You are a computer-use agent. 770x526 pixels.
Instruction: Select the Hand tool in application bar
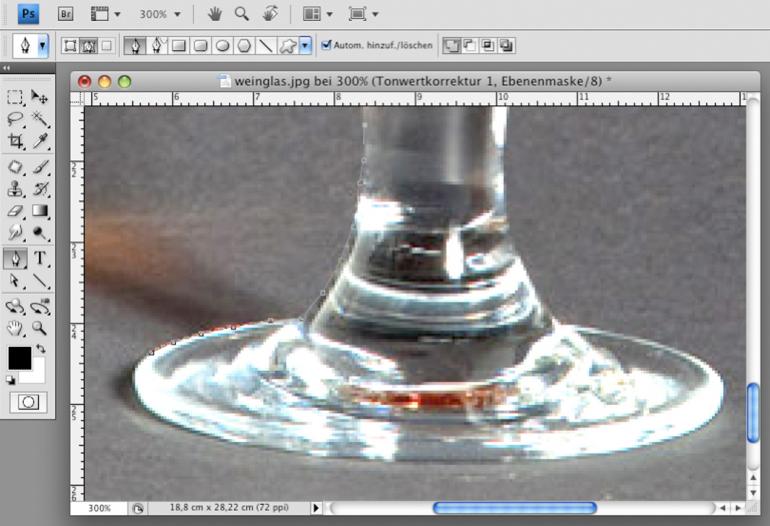point(214,14)
